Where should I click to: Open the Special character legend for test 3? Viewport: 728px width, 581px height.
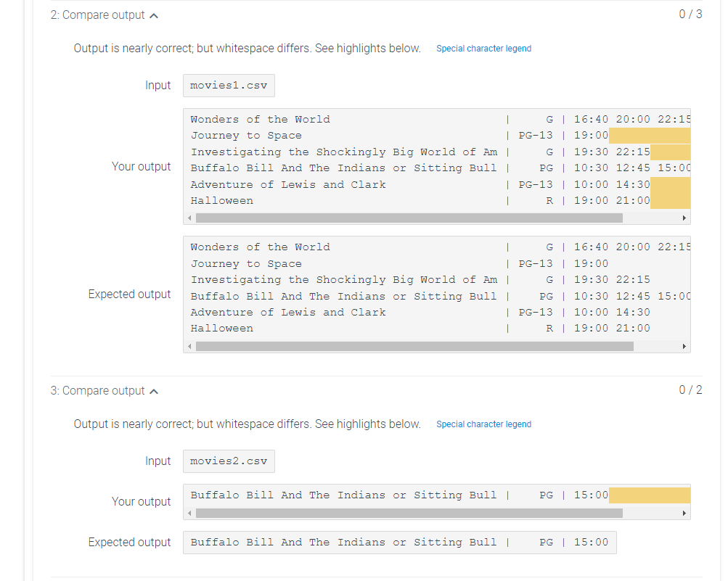coord(483,424)
